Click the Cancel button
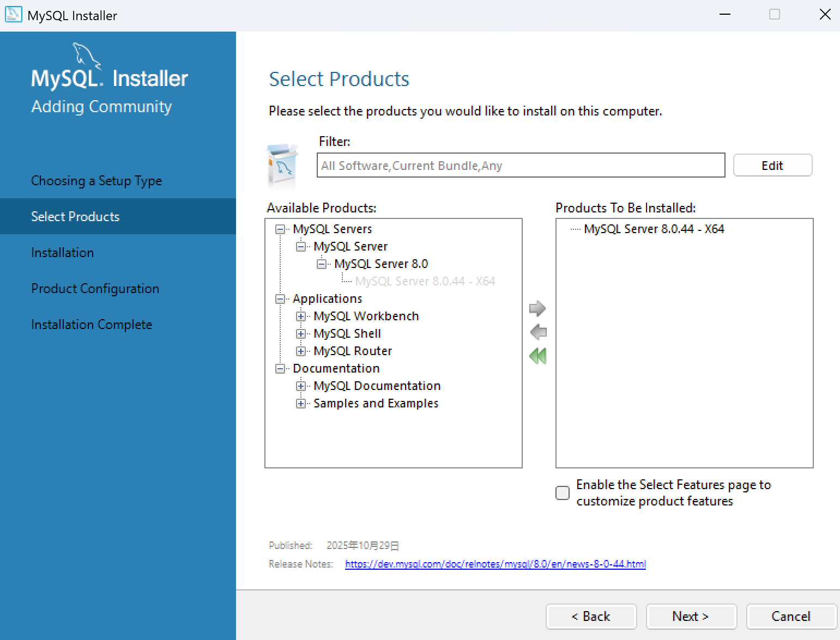This screenshot has width=840, height=640. 791,617
